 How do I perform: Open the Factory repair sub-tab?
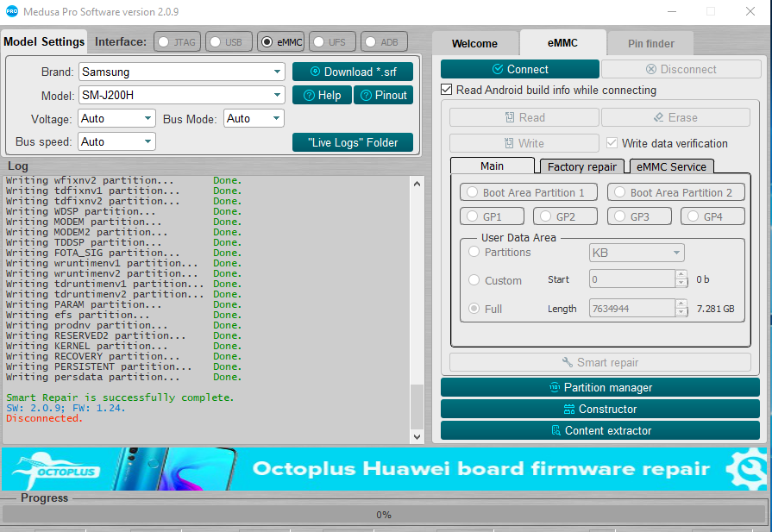pos(582,166)
